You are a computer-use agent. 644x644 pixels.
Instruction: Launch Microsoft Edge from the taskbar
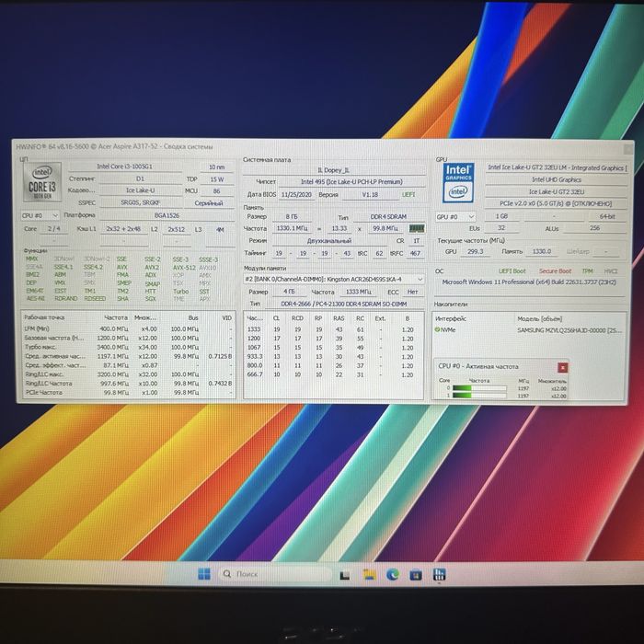(x=392, y=574)
